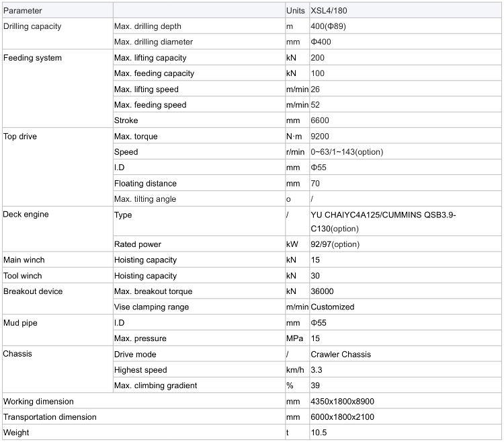The image size is (504, 442).
Task: Select the value "400(Φ89)"
Action: 328,26
